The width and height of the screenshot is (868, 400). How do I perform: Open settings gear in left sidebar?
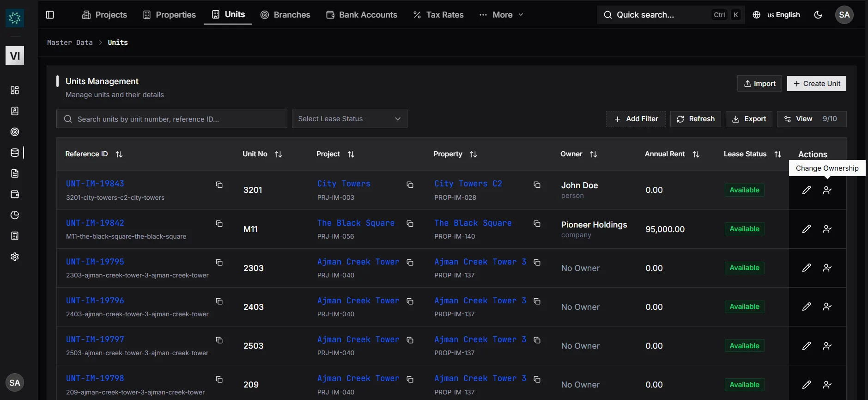[x=15, y=257]
